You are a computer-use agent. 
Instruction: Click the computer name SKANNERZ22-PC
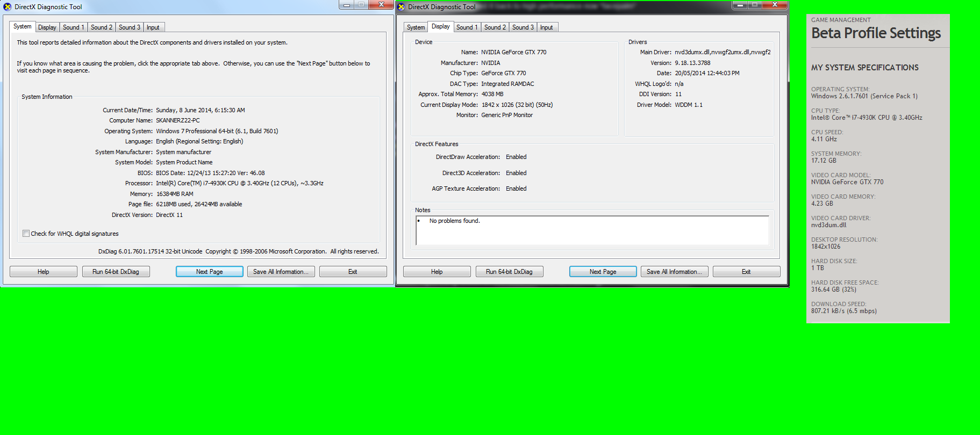pyautogui.click(x=178, y=121)
